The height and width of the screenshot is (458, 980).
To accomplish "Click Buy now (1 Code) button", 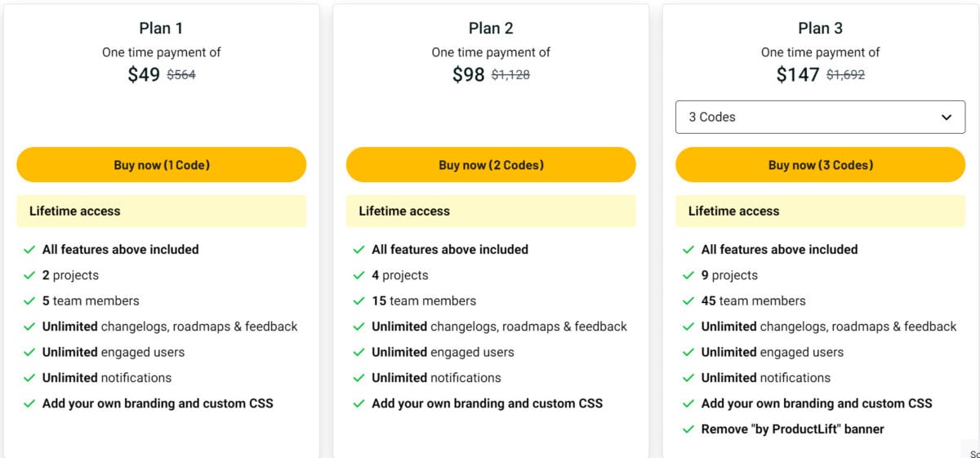I will click(161, 165).
